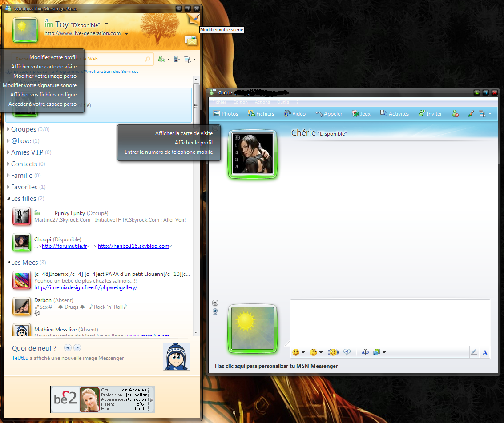
Task: Click the contact list scrollbar down arrow
Action: pos(196,333)
